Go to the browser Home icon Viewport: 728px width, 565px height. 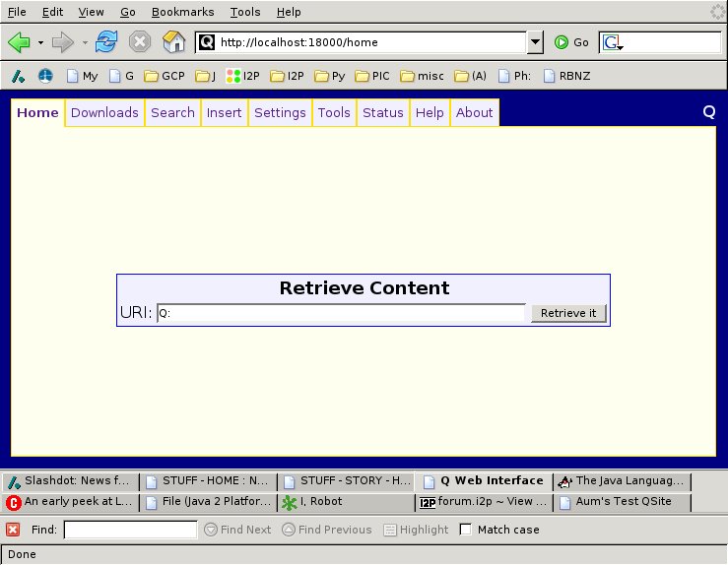[173, 42]
